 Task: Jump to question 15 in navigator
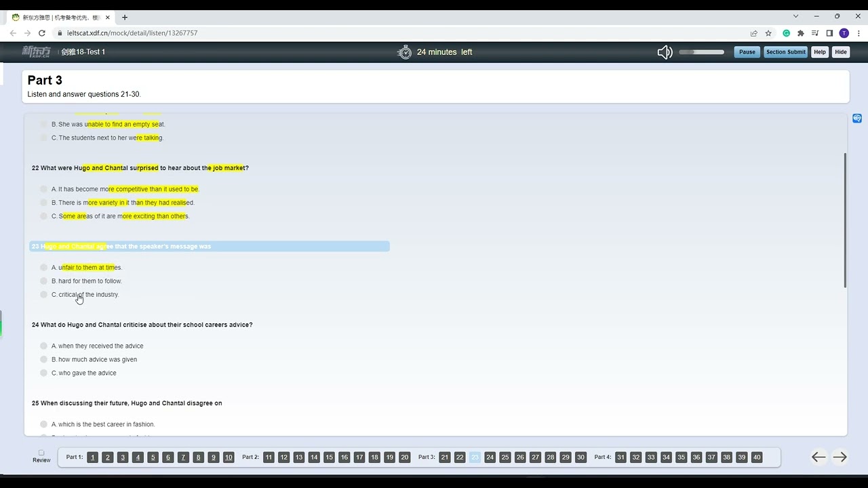(329, 457)
